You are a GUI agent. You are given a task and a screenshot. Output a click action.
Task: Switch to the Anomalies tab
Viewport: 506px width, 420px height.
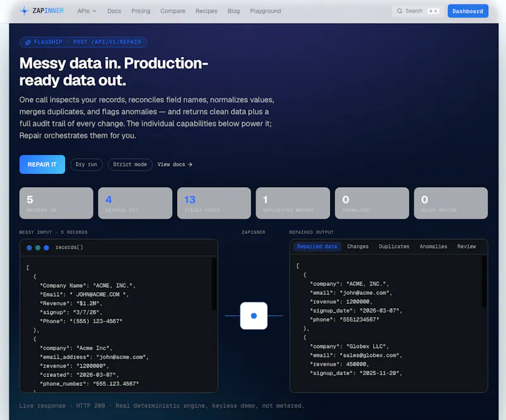(x=433, y=246)
